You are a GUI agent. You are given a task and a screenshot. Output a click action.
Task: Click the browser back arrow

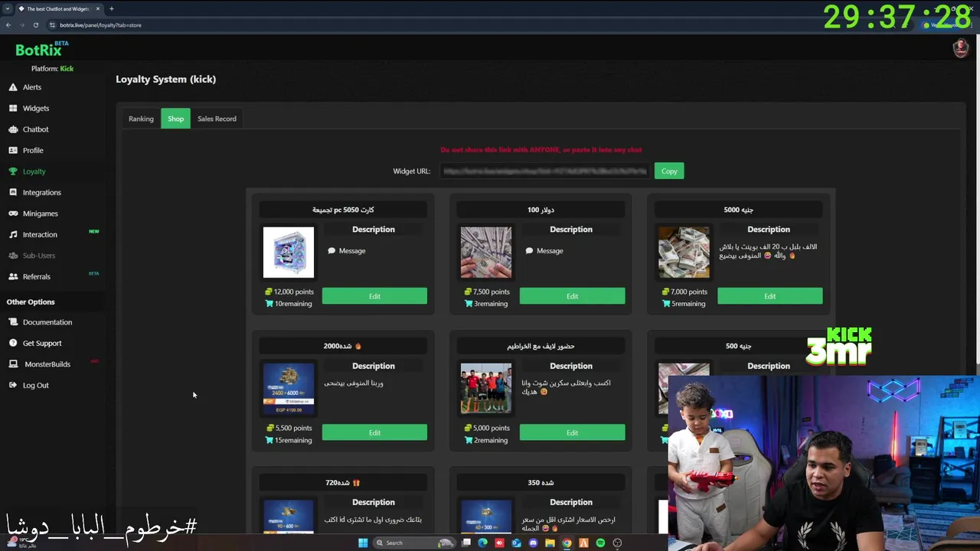pos(8,25)
